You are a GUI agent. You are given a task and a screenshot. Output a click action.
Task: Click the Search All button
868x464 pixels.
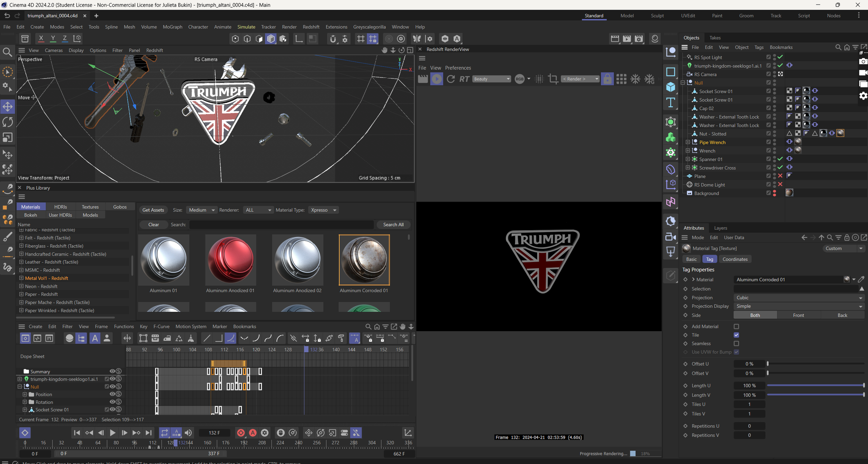pos(393,225)
